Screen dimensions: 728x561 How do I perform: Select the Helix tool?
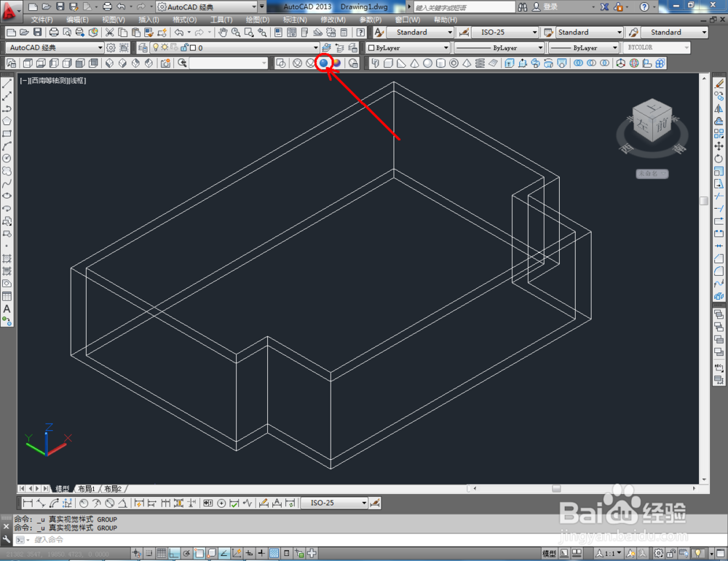(x=480, y=63)
